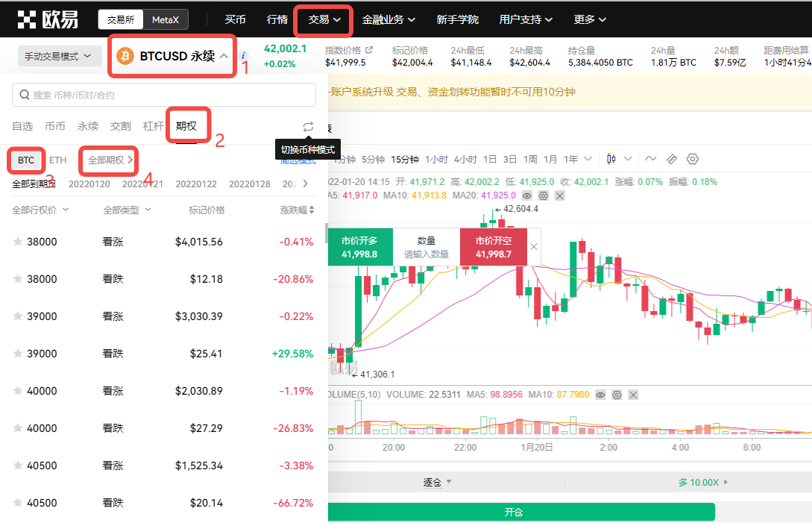
Task: Remove the VOLUME indicator
Action: tap(633, 395)
